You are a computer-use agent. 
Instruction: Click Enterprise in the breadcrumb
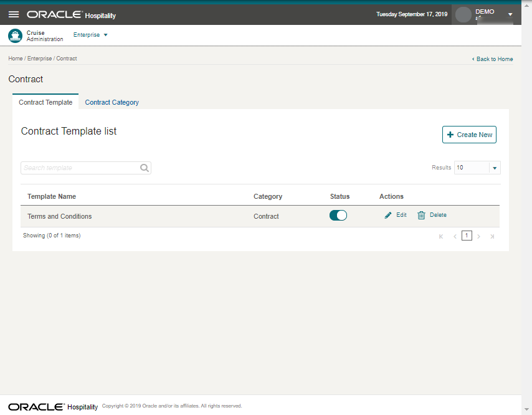[39, 59]
